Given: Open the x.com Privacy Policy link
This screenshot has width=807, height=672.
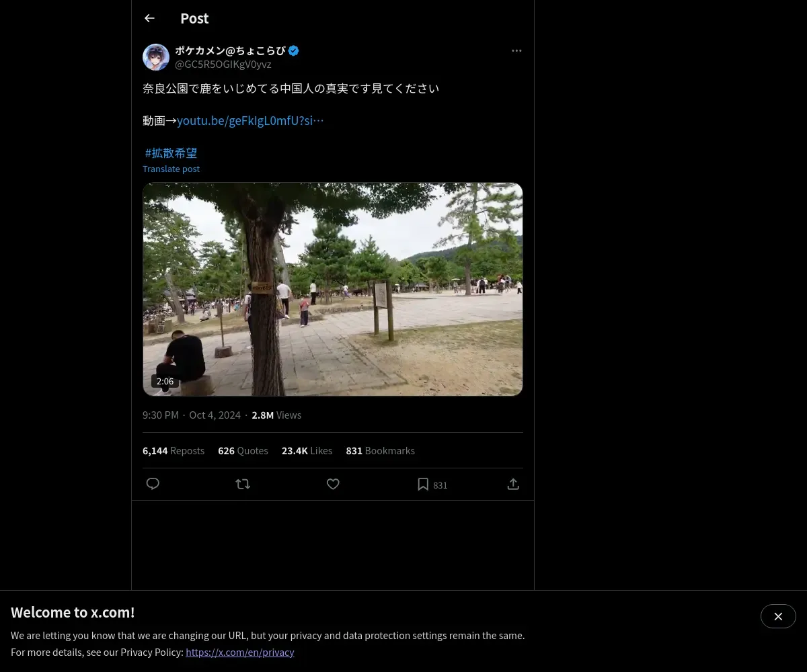Looking at the screenshot, I should pyautogui.click(x=240, y=652).
